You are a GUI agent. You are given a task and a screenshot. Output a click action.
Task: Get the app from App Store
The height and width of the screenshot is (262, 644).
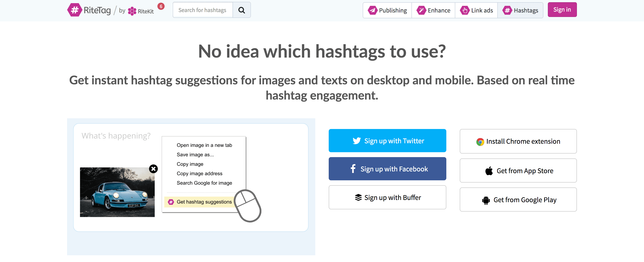click(x=518, y=171)
